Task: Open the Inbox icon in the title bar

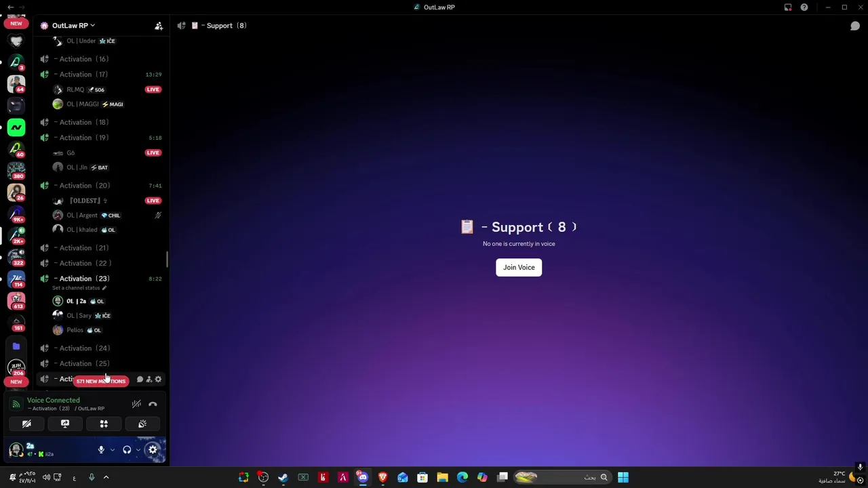Action: pyautogui.click(x=788, y=7)
